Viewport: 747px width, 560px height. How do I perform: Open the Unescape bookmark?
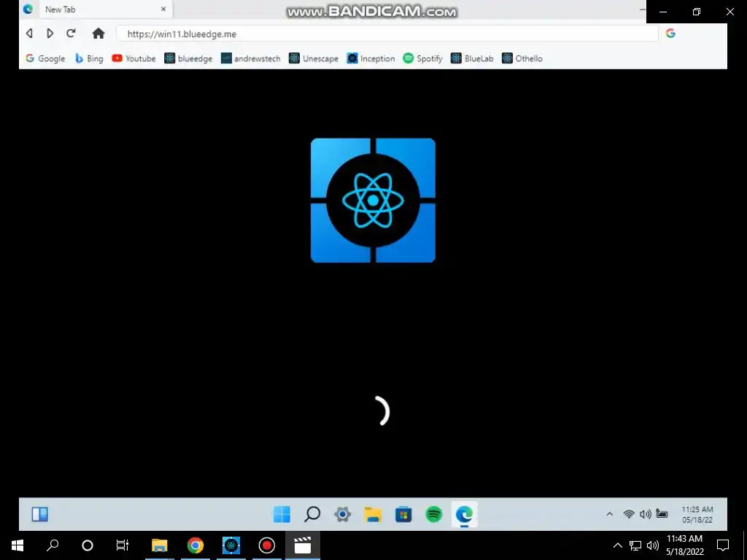click(x=314, y=58)
